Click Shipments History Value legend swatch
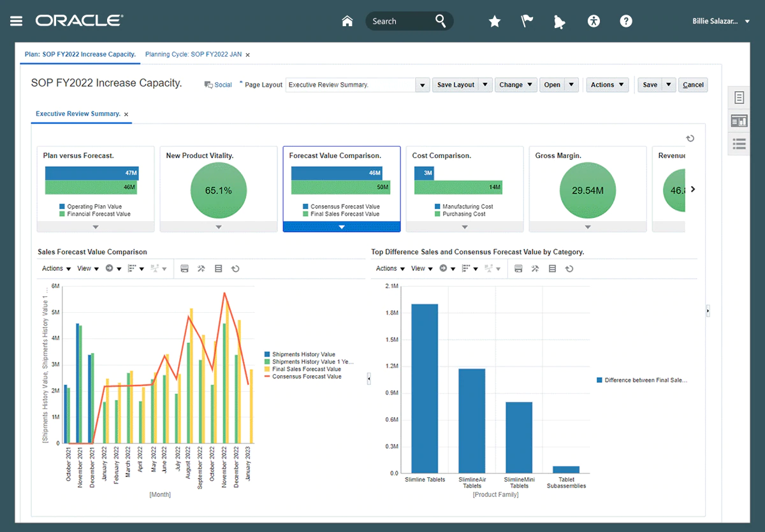 coord(267,354)
